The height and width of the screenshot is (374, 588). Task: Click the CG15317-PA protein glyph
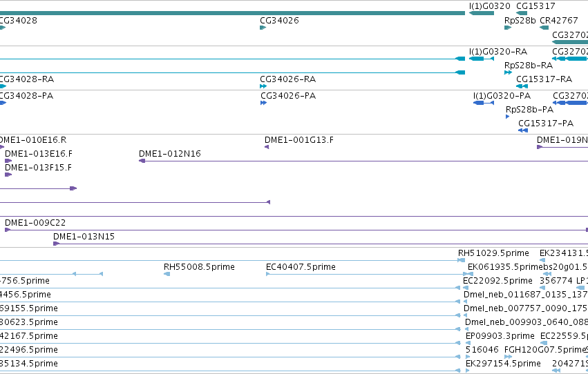click(523, 130)
